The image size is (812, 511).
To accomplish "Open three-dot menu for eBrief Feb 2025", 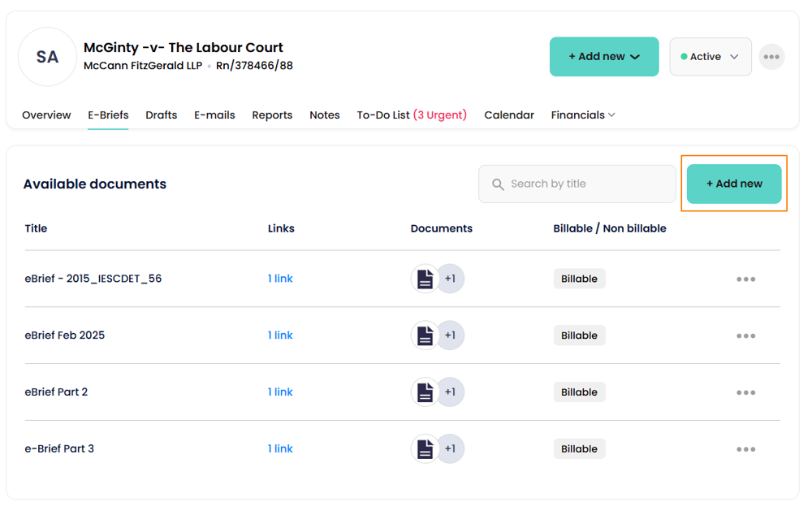I will point(745,336).
